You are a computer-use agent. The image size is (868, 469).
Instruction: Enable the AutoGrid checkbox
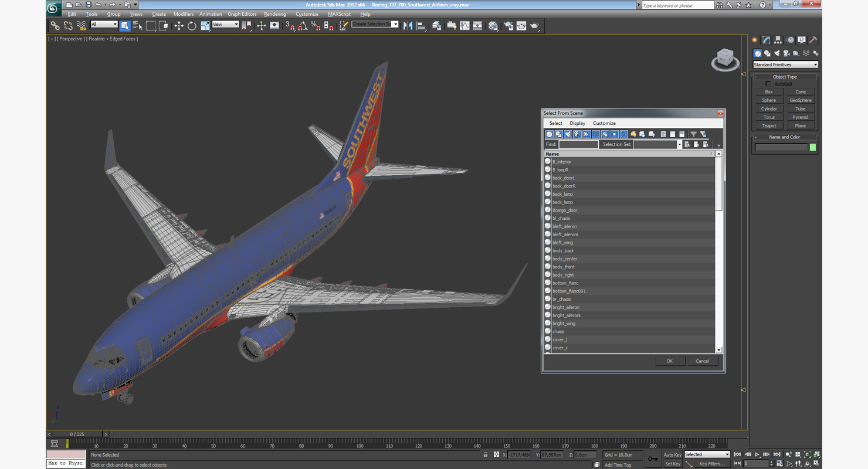pos(768,84)
